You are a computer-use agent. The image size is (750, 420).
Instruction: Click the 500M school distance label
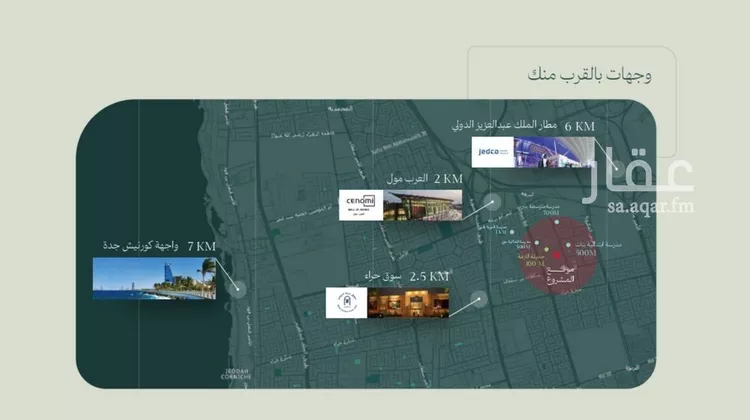point(586,253)
